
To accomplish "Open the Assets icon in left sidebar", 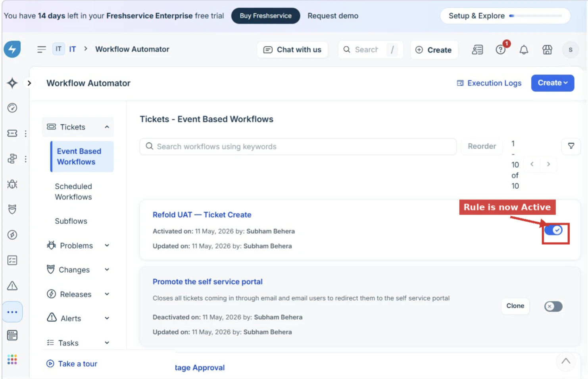I will [12, 159].
